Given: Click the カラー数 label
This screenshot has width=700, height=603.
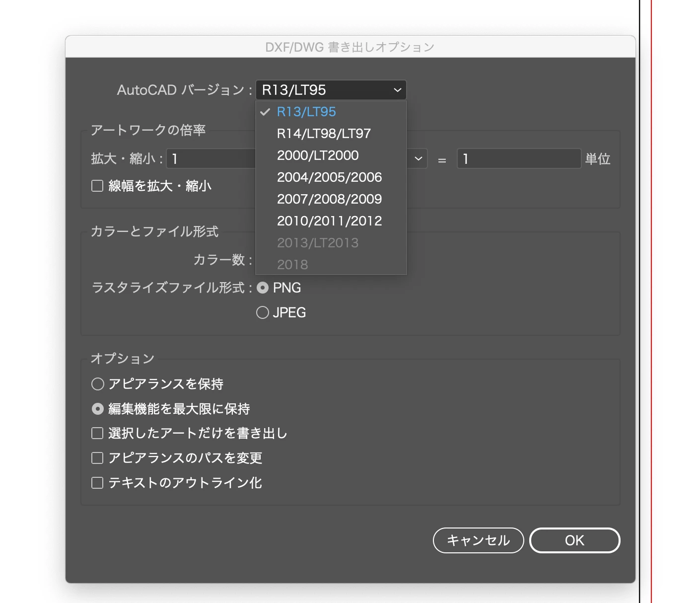Looking at the screenshot, I should tap(223, 260).
